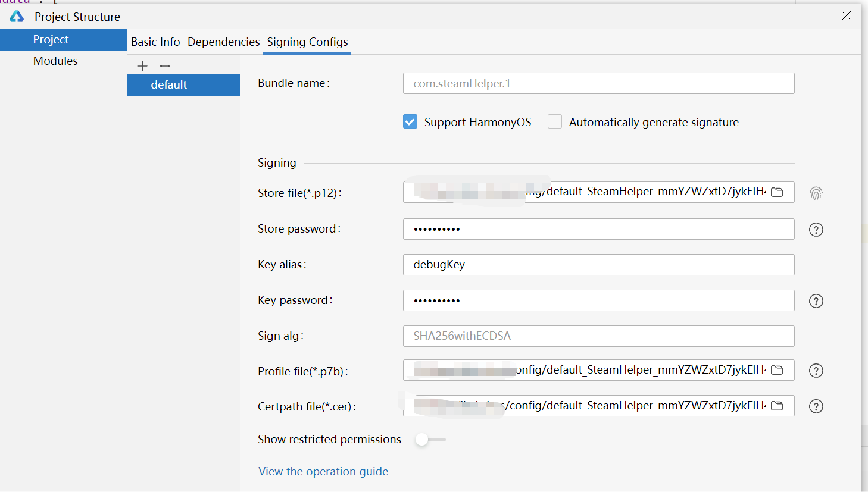Click the Store password field
868x492 pixels.
(x=598, y=229)
